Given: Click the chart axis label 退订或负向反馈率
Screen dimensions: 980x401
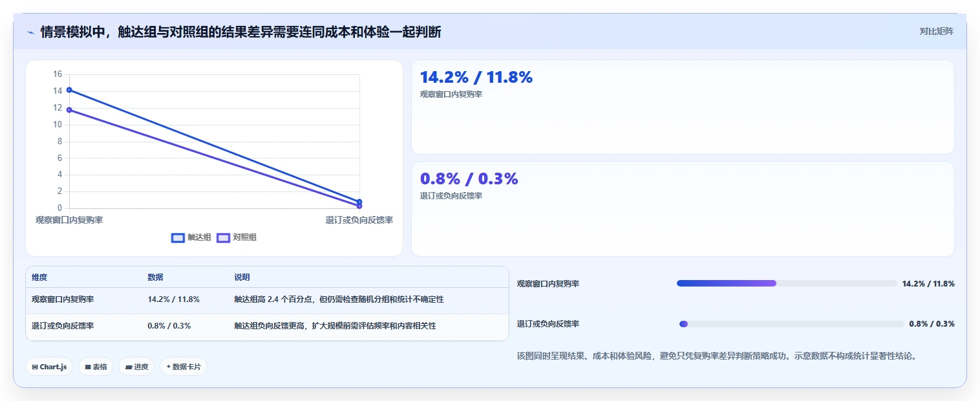Looking at the screenshot, I should click(359, 220).
